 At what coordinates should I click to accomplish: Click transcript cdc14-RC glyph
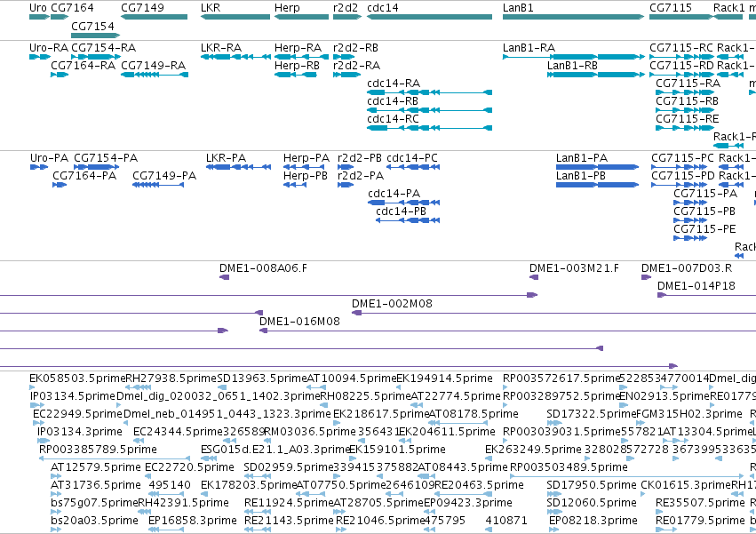coord(430,128)
